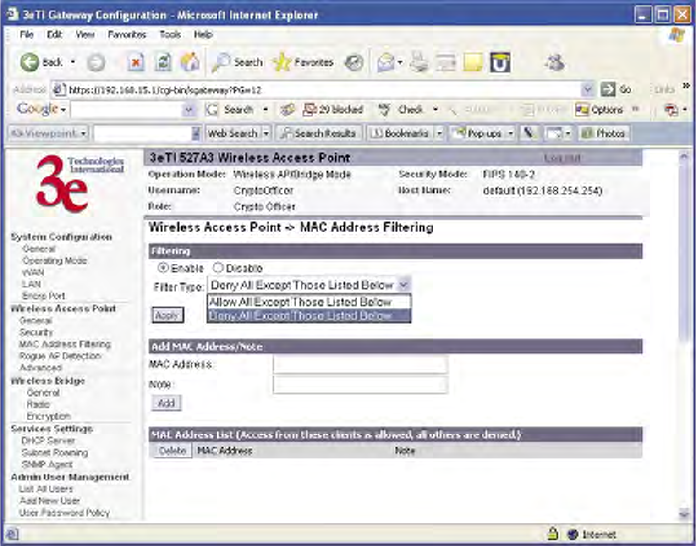Click the Pop-ups toolbar button
Viewport: 696px width, 546px height.
coord(476,133)
